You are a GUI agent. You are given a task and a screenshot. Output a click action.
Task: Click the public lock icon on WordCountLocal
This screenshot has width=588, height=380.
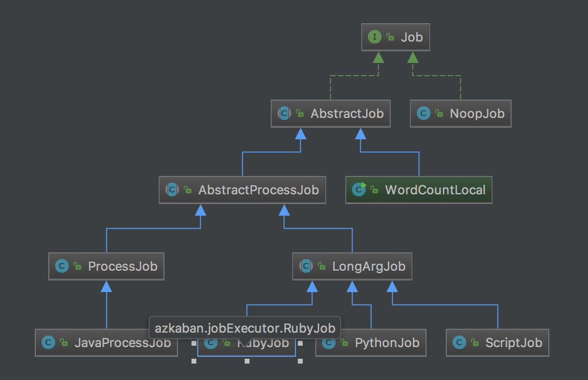pos(374,190)
